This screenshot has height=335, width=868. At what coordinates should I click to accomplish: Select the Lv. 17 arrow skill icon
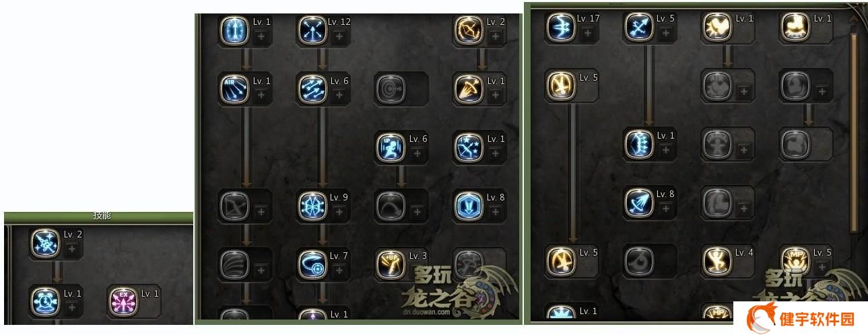(560, 27)
